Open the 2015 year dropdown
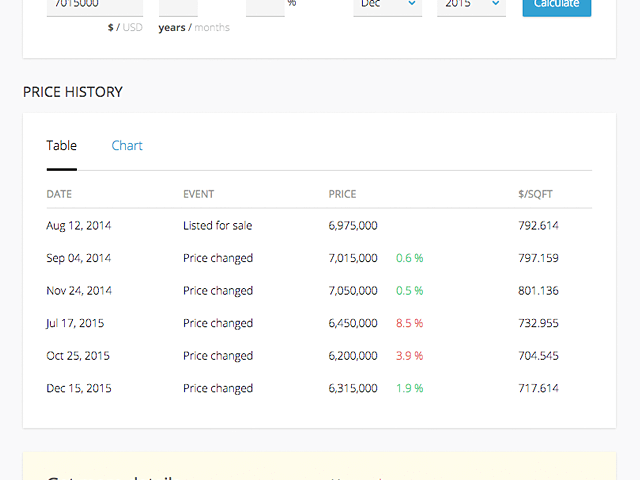 pyautogui.click(x=471, y=7)
